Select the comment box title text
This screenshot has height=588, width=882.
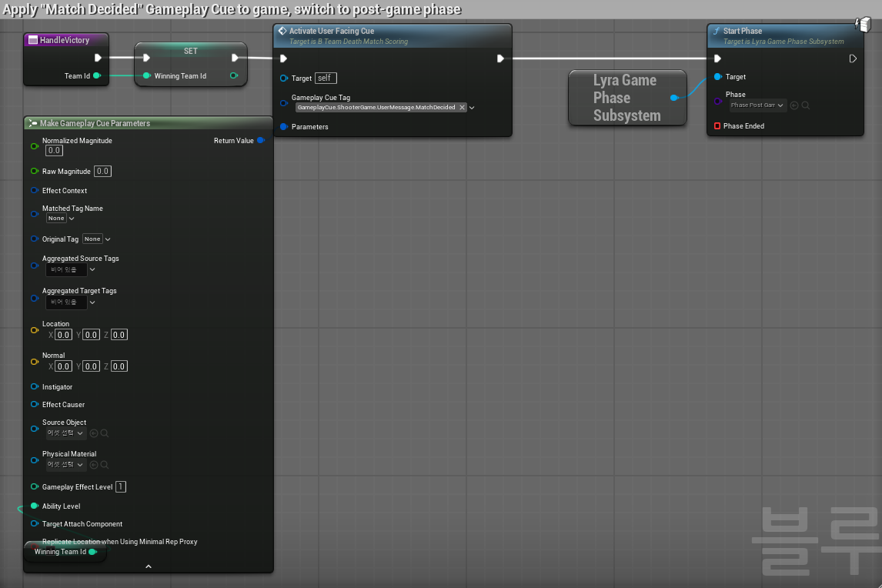coord(232,9)
